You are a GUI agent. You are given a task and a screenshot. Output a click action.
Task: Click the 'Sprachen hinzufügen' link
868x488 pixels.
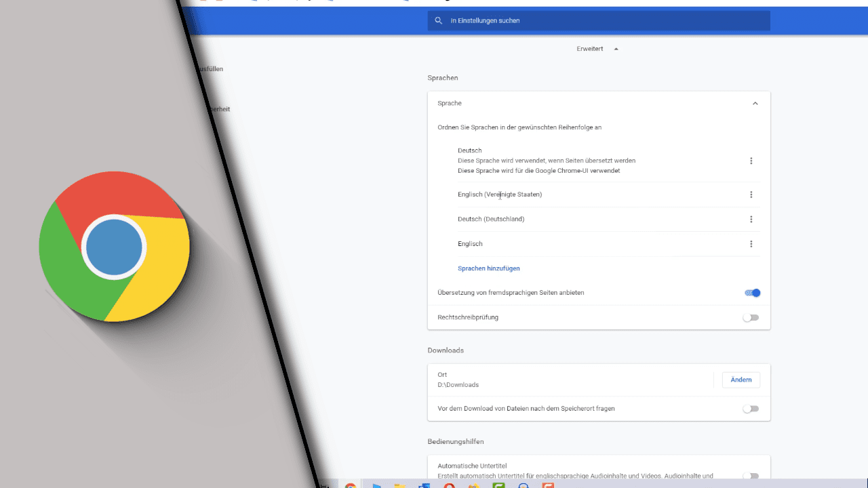tap(489, 268)
